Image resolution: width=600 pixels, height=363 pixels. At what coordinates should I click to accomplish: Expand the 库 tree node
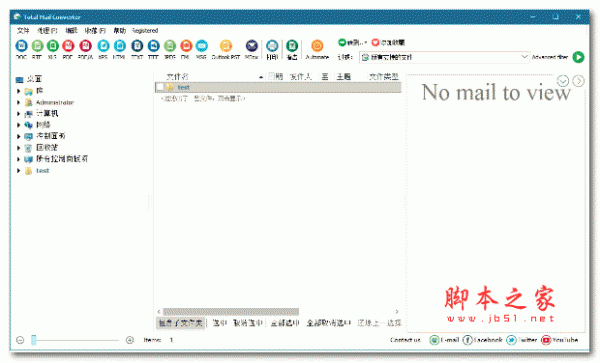tap(18, 91)
